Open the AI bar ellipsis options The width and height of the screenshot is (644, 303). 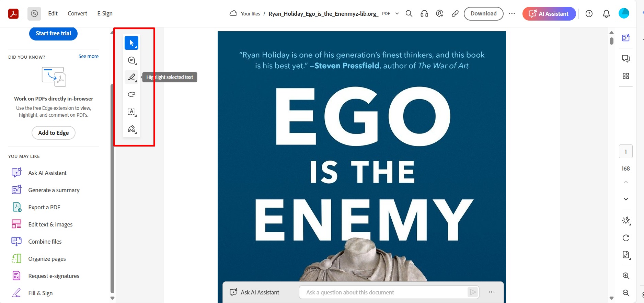coord(492,292)
